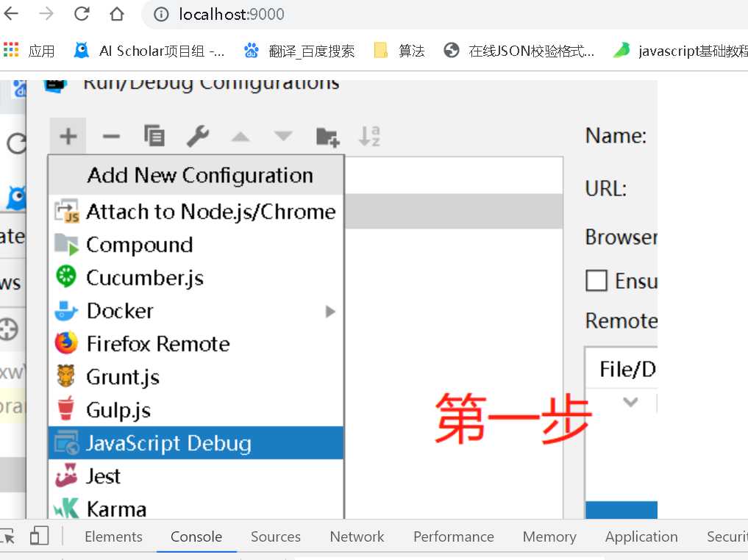This screenshot has height=560, width=748.
Task: Click the minus Remove Configuration icon
Action: coord(111,136)
